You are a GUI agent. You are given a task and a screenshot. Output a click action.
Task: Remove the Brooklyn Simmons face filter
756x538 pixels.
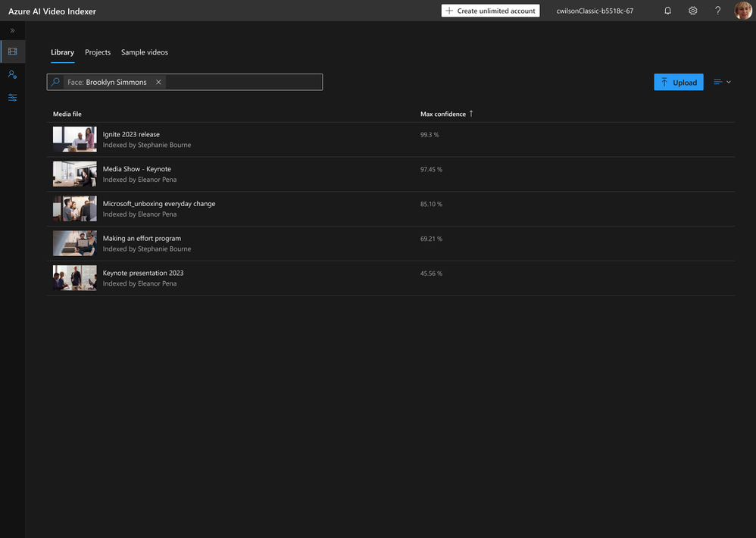point(158,82)
